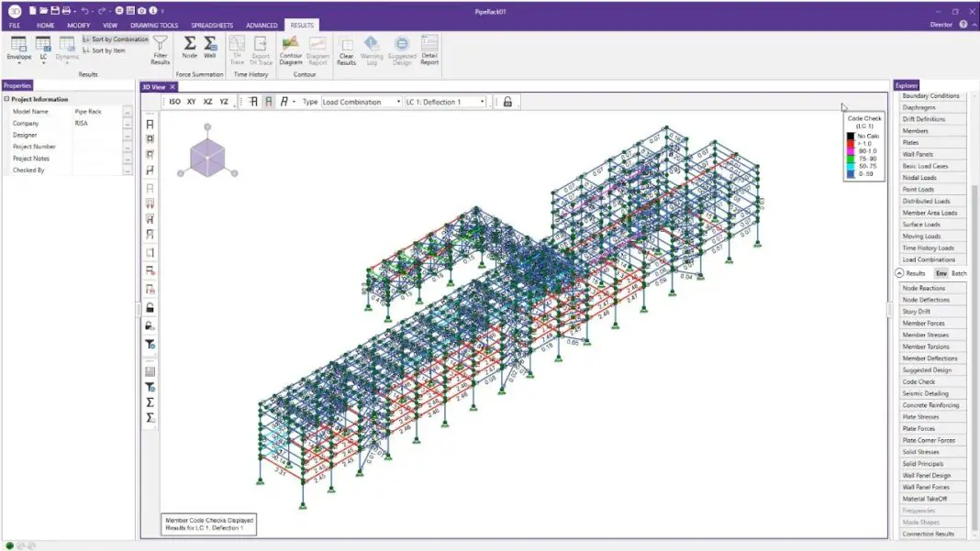Click the ISO view button

[173, 102]
